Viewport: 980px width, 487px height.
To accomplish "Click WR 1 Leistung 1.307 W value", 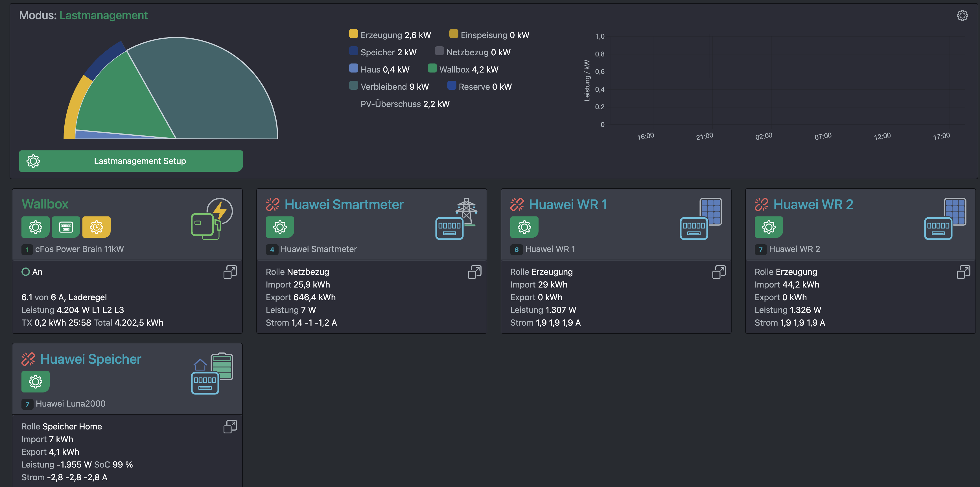I will (561, 310).
